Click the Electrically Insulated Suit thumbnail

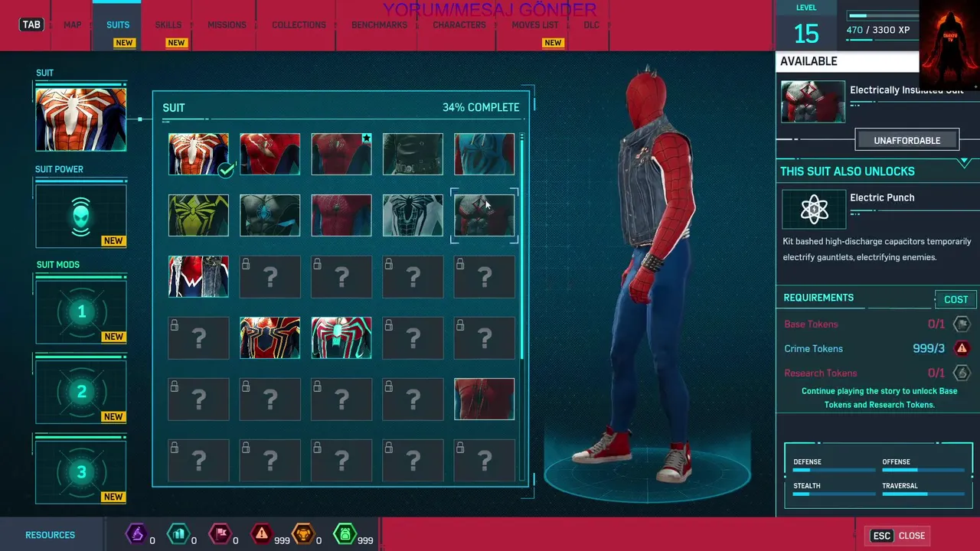tap(813, 102)
